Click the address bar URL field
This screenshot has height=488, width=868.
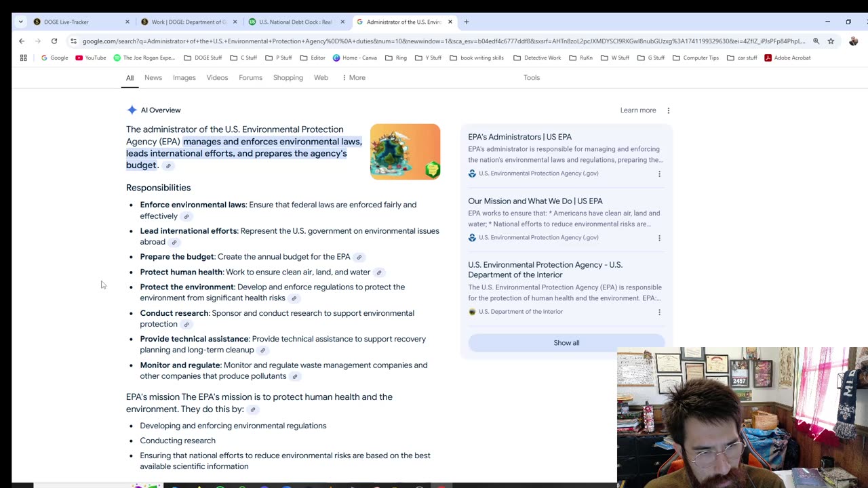tap(444, 41)
